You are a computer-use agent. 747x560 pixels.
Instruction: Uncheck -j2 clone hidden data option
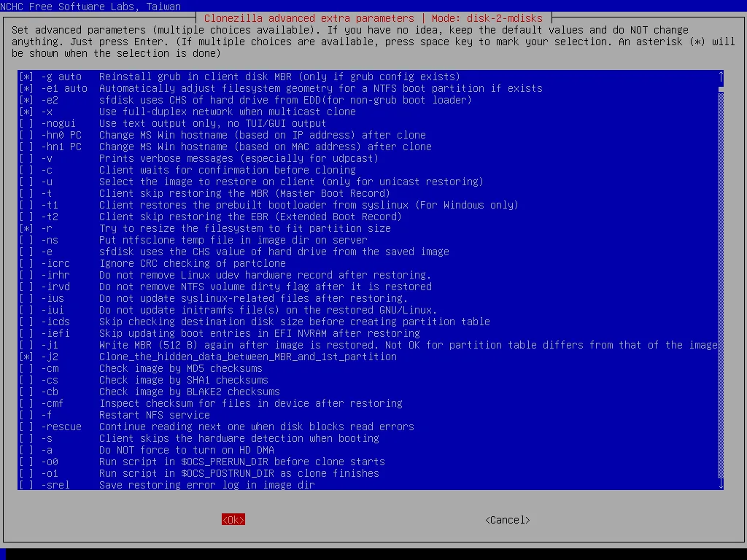point(26,357)
